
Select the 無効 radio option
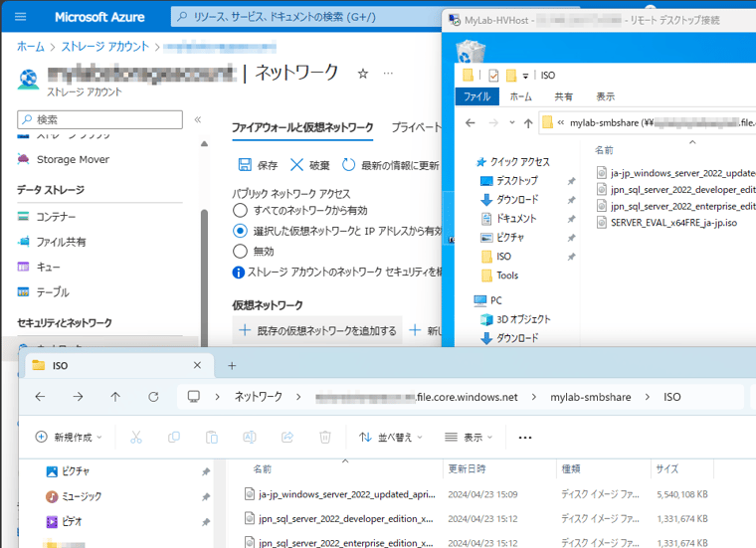pos(240,251)
